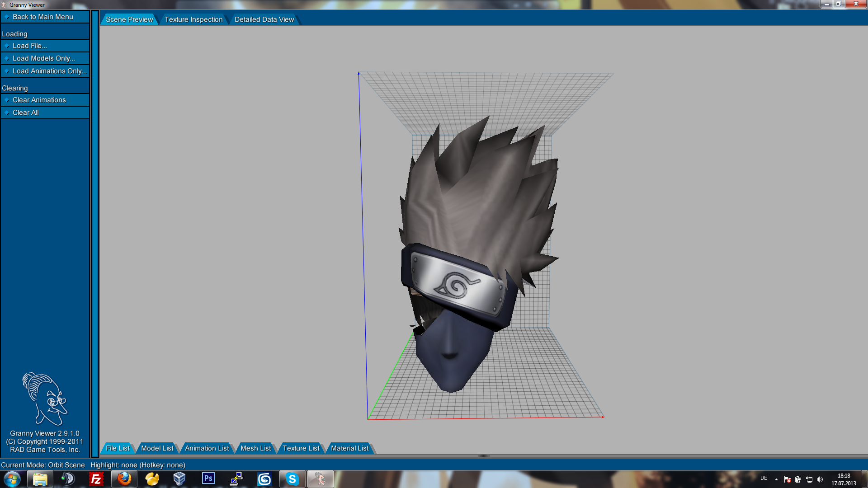The width and height of the screenshot is (868, 488).
Task: Open FileZilla from the taskbar
Action: click(96, 479)
